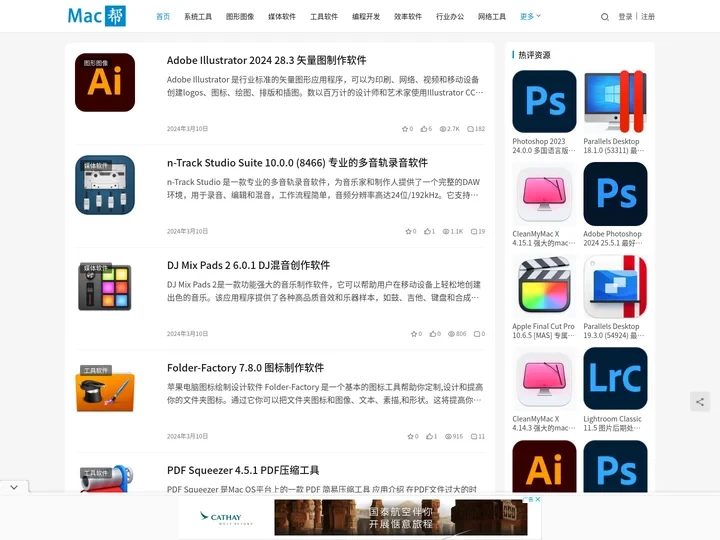The width and height of the screenshot is (720, 540).
Task: Click Adobe Photoshop 2024 25.5.1 caption
Action: point(613,238)
